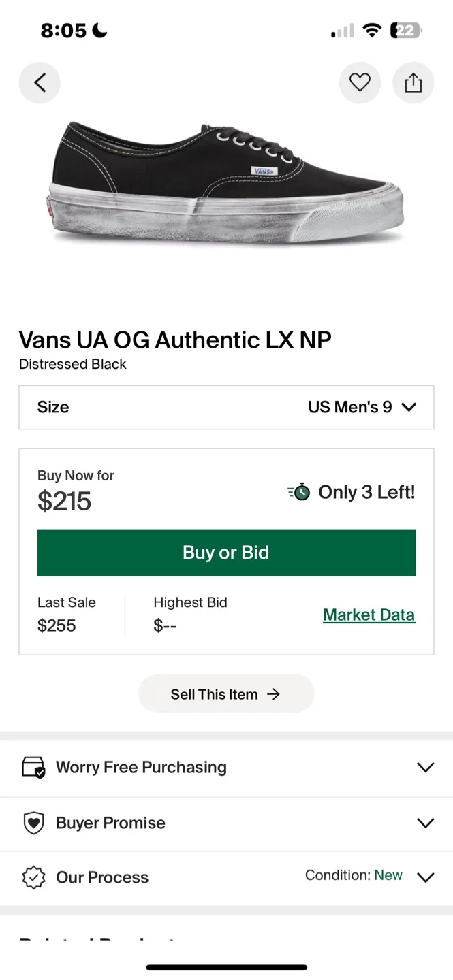Favorite this sneaker with the heart icon

[360, 82]
